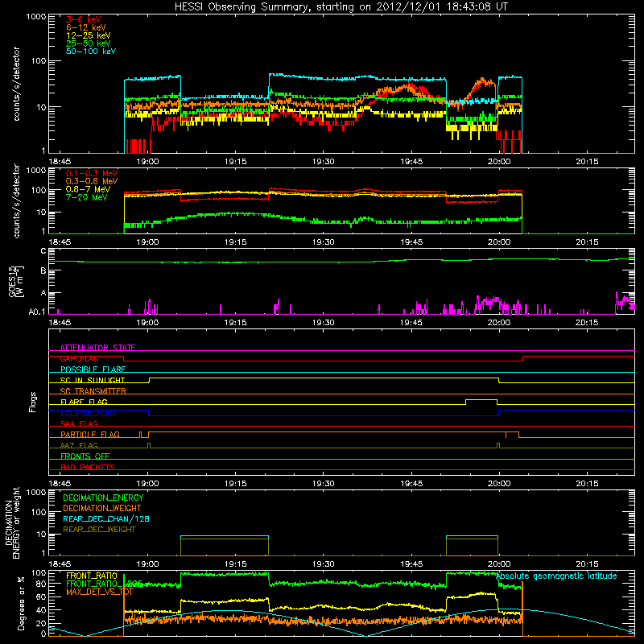
Task: Click the "DECIMATION_WEIGHT" legend label
Action: (x=102, y=508)
